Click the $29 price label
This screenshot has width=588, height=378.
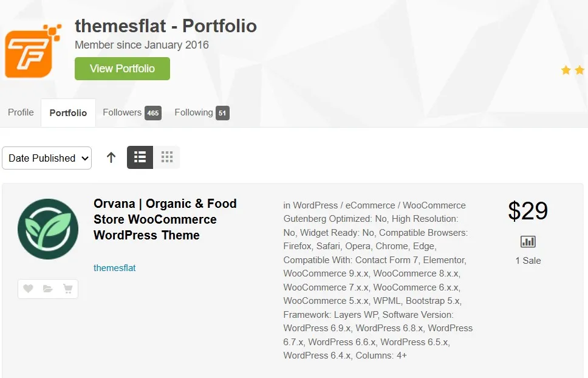point(528,211)
